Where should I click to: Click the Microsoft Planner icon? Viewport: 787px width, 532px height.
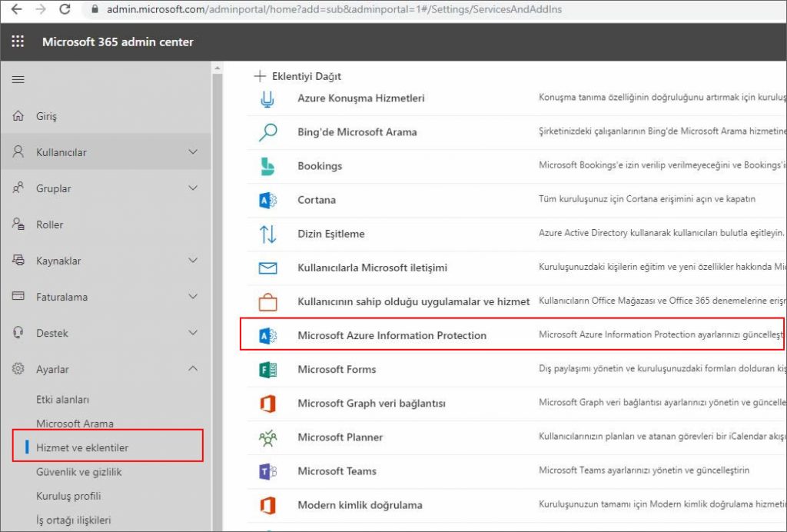pos(267,437)
